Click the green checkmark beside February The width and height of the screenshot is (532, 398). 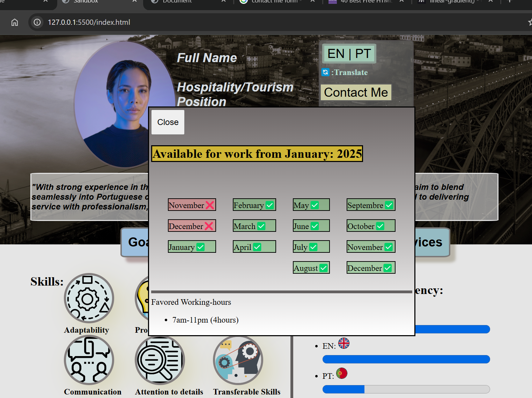coord(270,205)
